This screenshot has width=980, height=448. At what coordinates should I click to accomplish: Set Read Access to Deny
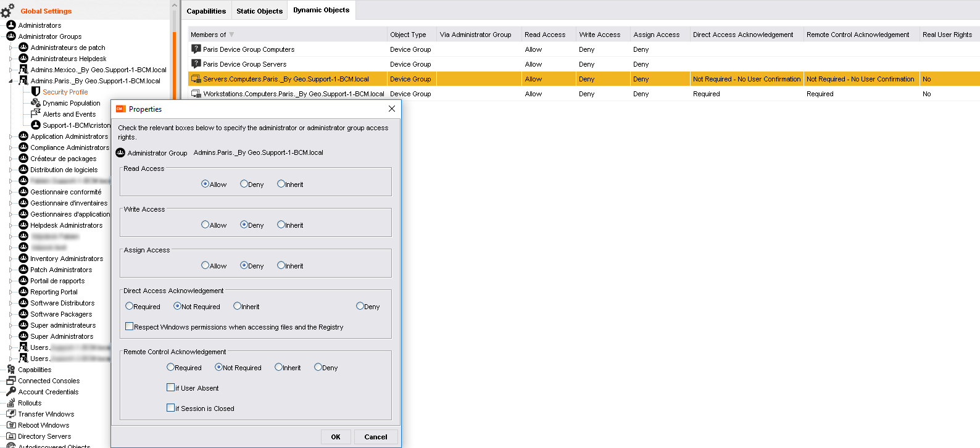(244, 184)
